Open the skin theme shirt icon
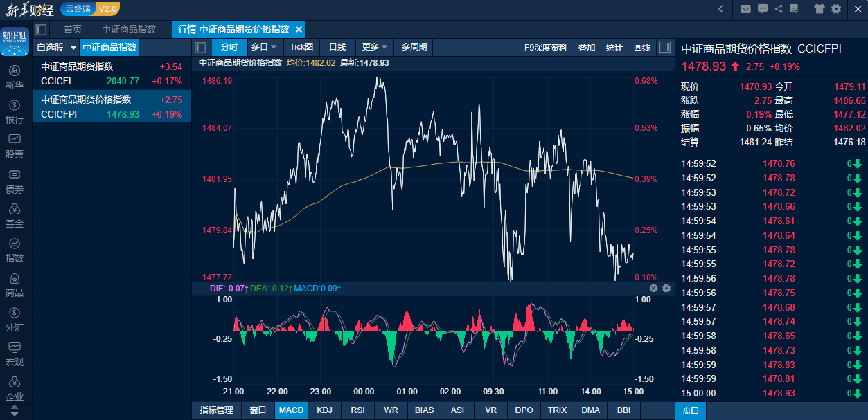868x420 pixels. (820, 9)
